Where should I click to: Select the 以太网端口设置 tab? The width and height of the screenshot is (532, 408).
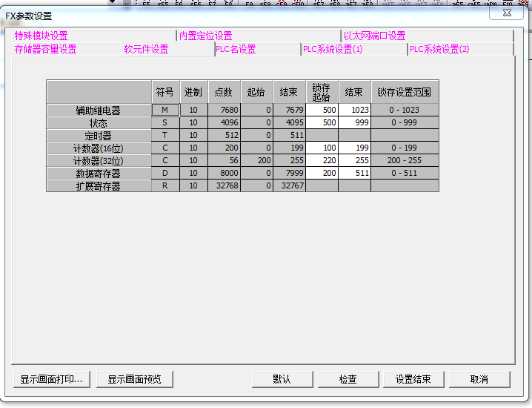click(x=374, y=36)
